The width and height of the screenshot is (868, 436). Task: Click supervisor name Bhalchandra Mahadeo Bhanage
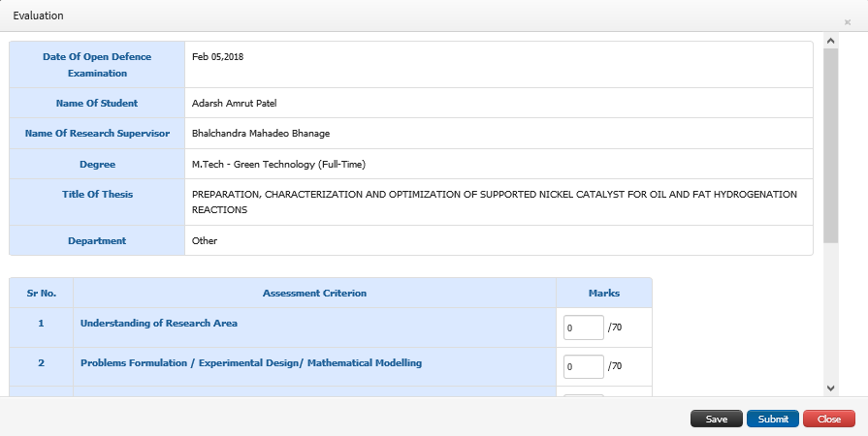(261, 134)
